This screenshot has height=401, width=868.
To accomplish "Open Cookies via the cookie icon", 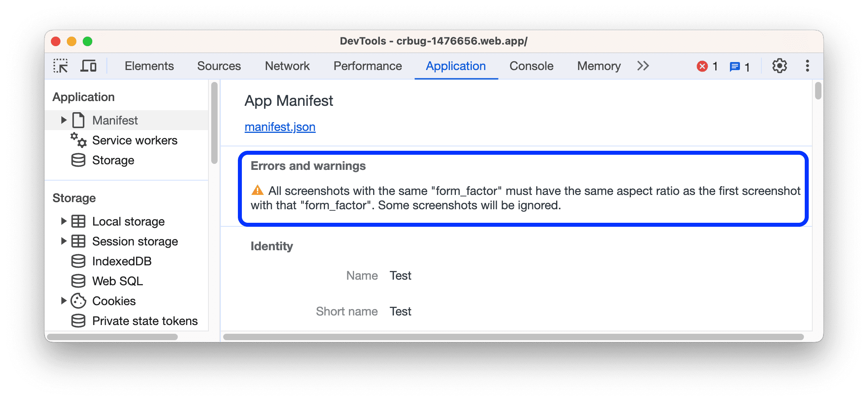I will click(79, 301).
